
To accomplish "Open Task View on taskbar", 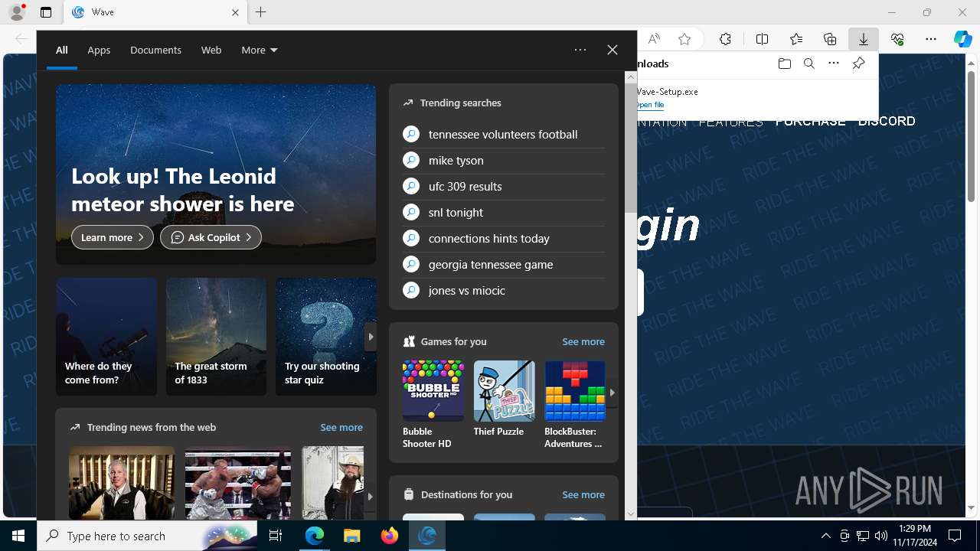I will point(276,536).
